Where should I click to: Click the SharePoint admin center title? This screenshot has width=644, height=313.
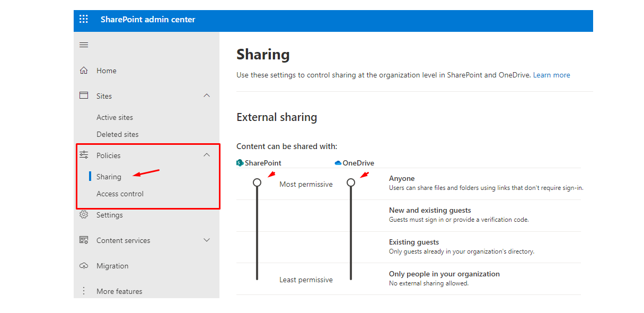[148, 20]
